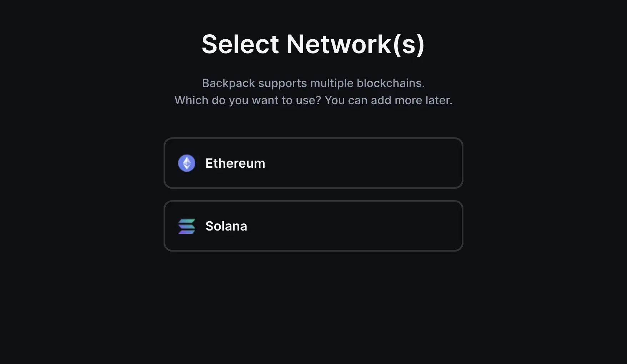Click the Backpack supports multiple blockchains text
This screenshot has width=627, height=364.
[313, 83]
